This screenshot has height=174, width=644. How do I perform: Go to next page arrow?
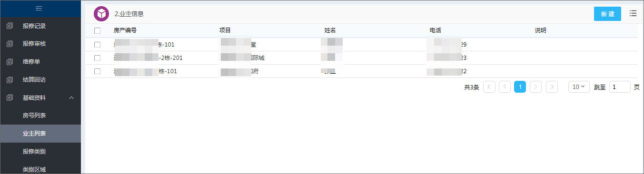[536, 87]
